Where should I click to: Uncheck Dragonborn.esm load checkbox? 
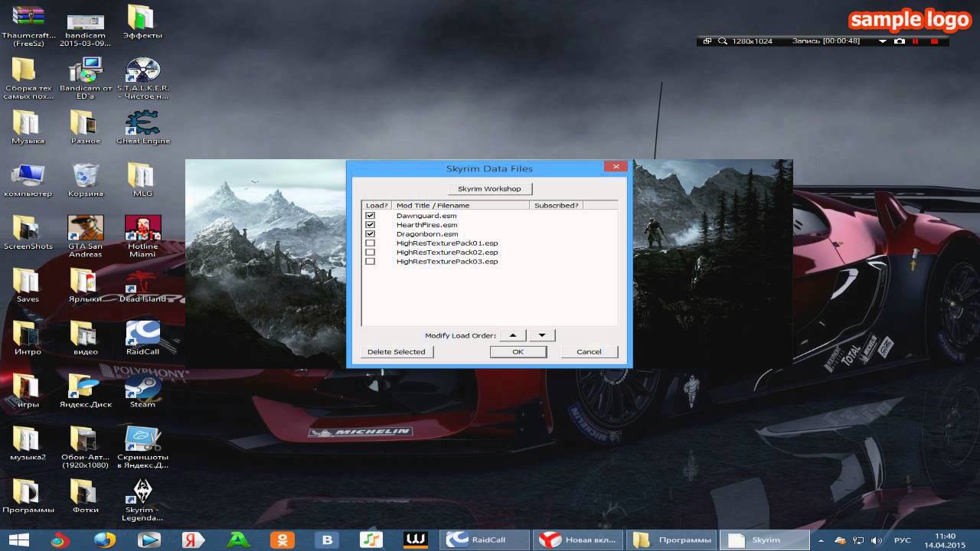coord(371,234)
